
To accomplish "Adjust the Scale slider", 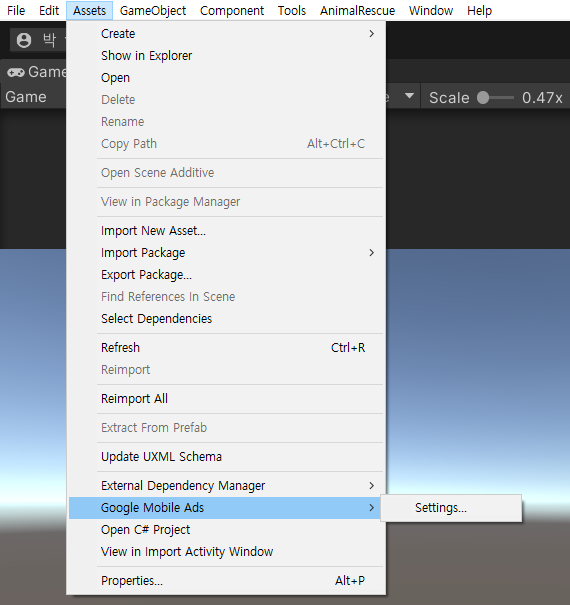I will pos(495,98).
